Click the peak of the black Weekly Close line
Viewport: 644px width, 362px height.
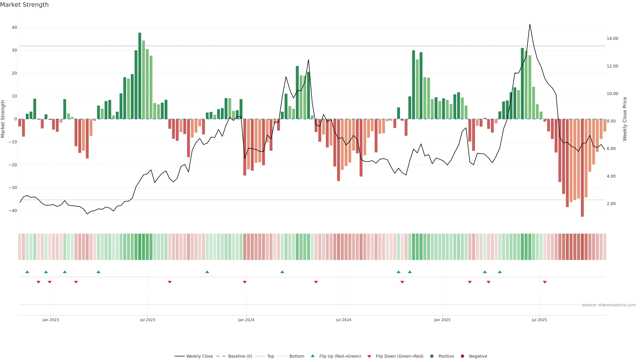530,24
